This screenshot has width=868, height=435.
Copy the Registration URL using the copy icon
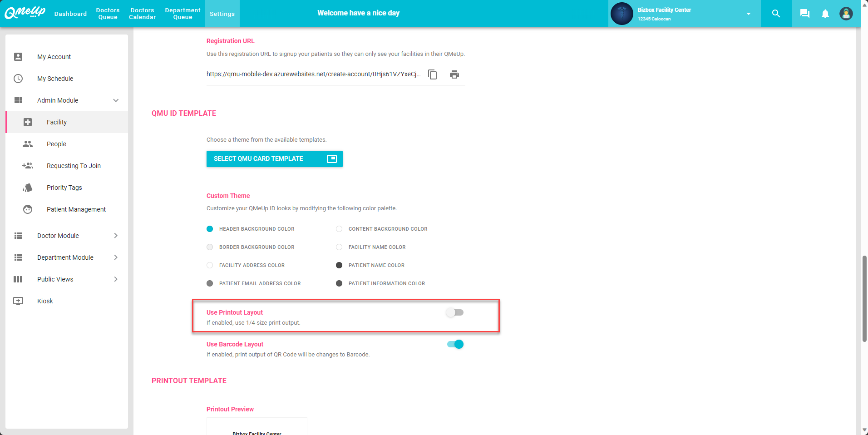pos(432,74)
